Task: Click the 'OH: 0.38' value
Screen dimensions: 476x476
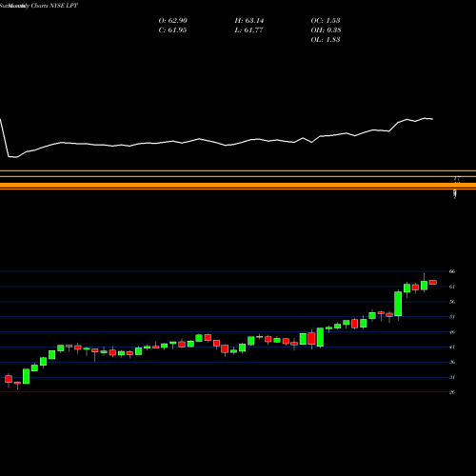Action: 326,30
